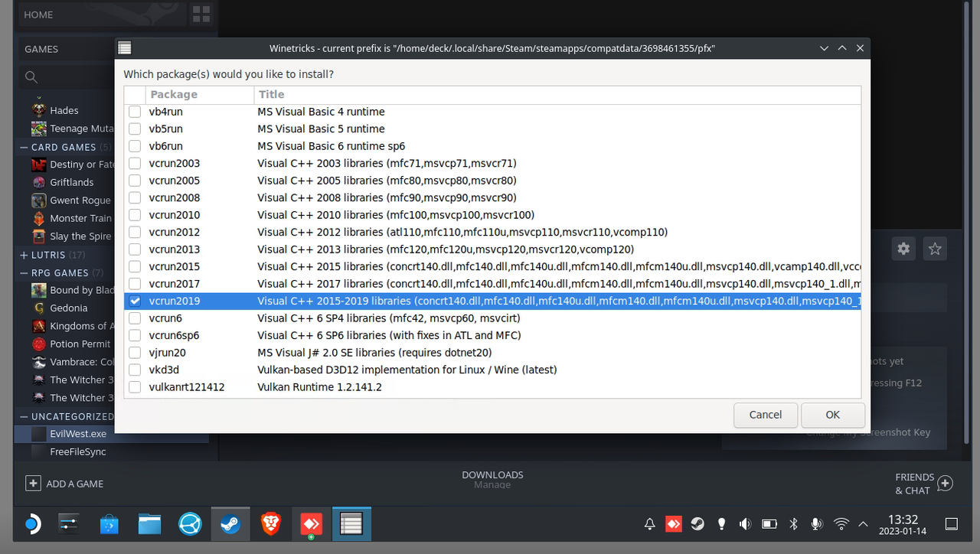Select Potion Permit game icon
980x554 pixels.
tap(38, 344)
